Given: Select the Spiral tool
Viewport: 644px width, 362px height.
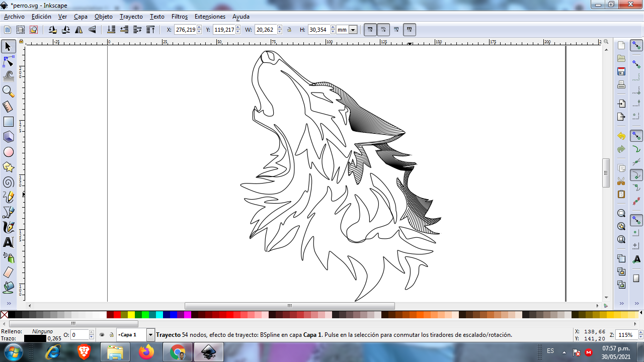Looking at the screenshot, I should [x=8, y=182].
